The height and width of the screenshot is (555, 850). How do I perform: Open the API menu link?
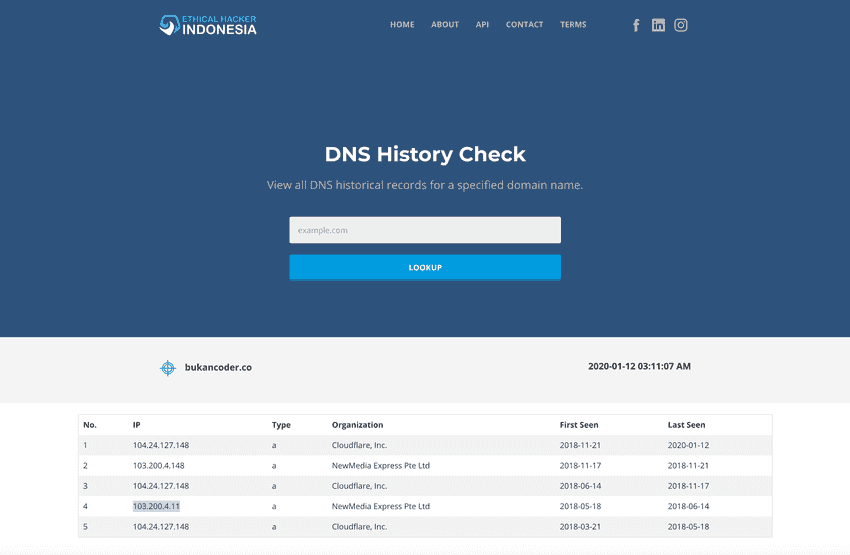[482, 25]
